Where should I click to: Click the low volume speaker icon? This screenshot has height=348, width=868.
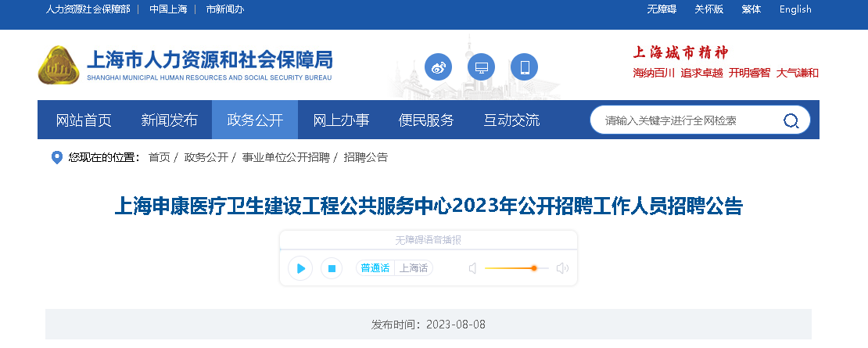coord(473,268)
